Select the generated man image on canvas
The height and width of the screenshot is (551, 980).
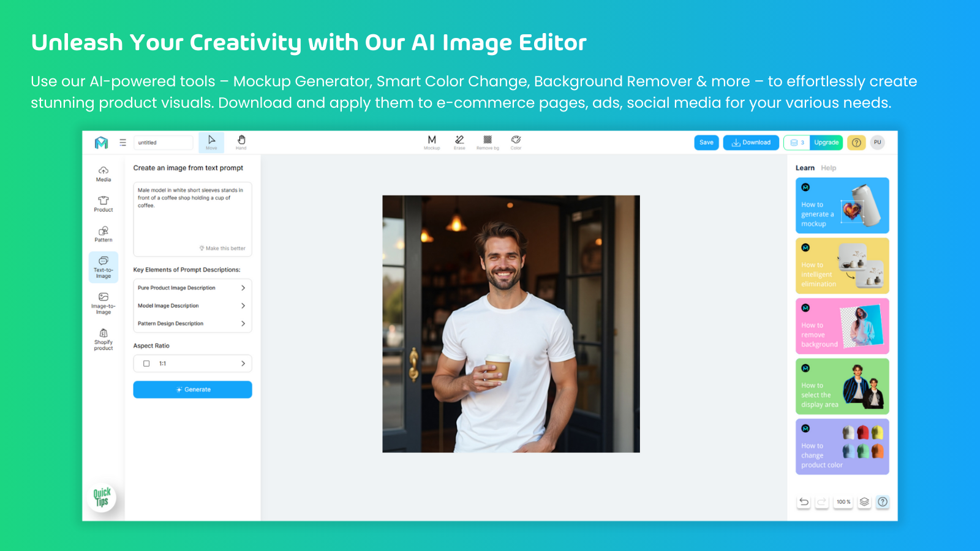tap(511, 324)
